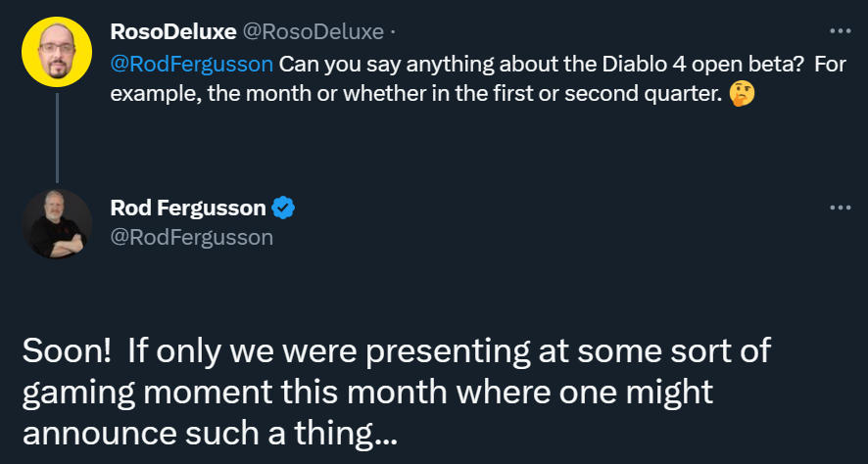The image size is (868, 464).
Task: Click the gray @RosoDeluxe handle
Action: 313,31
